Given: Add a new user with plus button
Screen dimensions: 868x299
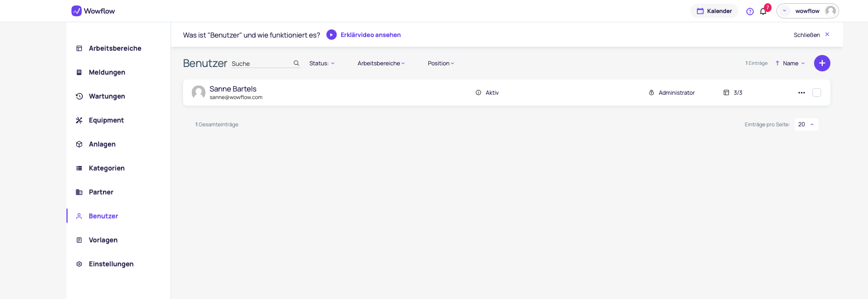Looking at the screenshot, I should point(822,63).
